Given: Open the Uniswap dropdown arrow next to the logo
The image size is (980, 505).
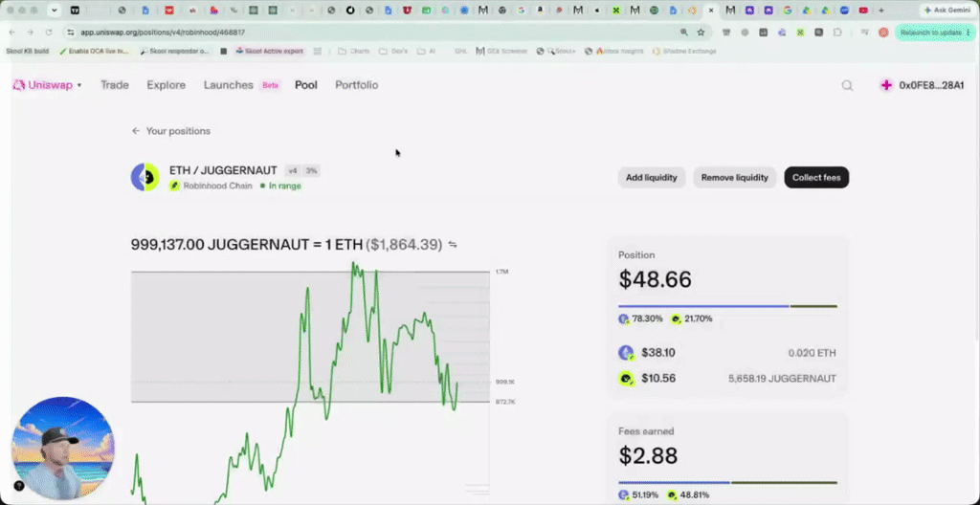Looking at the screenshot, I should [x=79, y=86].
